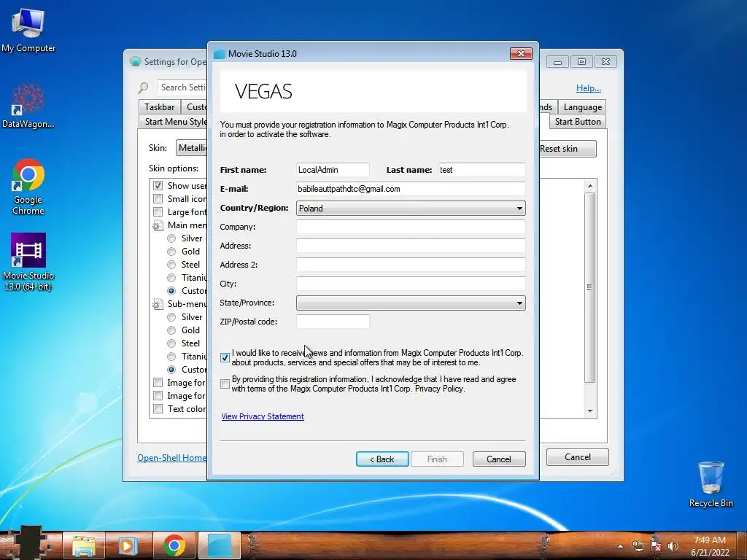This screenshot has height=560, width=747.
Task: Click Cancel in Settings window
Action: (x=578, y=457)
